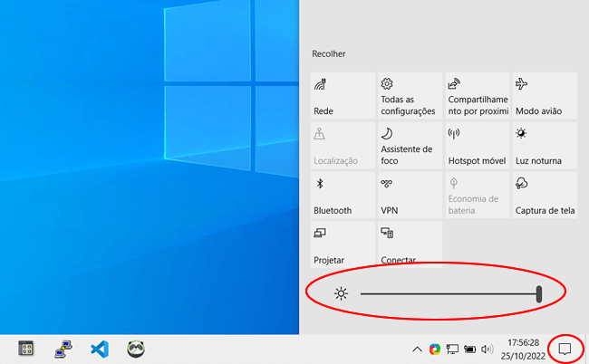Viewport: 589px width, 364px height.
Task: Start Captura de tela
Action: 544,196
